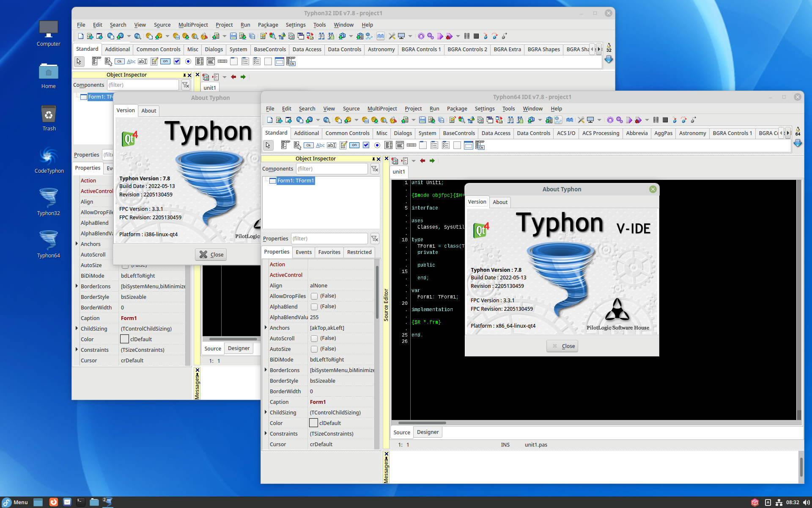812x508 pixels.
Task: Select TMemo component in Typhon64 palette
Action: (343, 145)
